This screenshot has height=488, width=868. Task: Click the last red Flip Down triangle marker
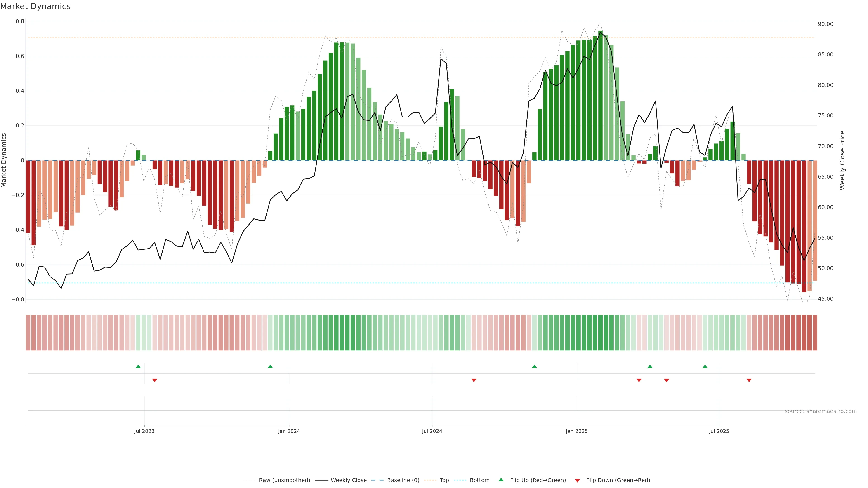pos(749,380)
